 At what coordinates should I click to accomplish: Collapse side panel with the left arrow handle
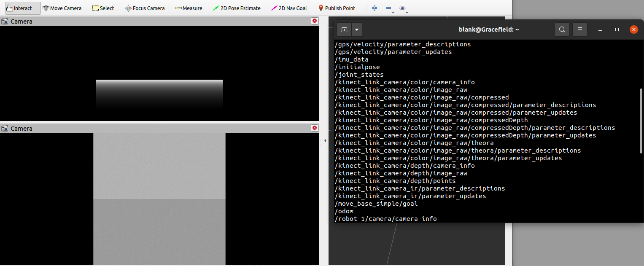tap(325, 140)
